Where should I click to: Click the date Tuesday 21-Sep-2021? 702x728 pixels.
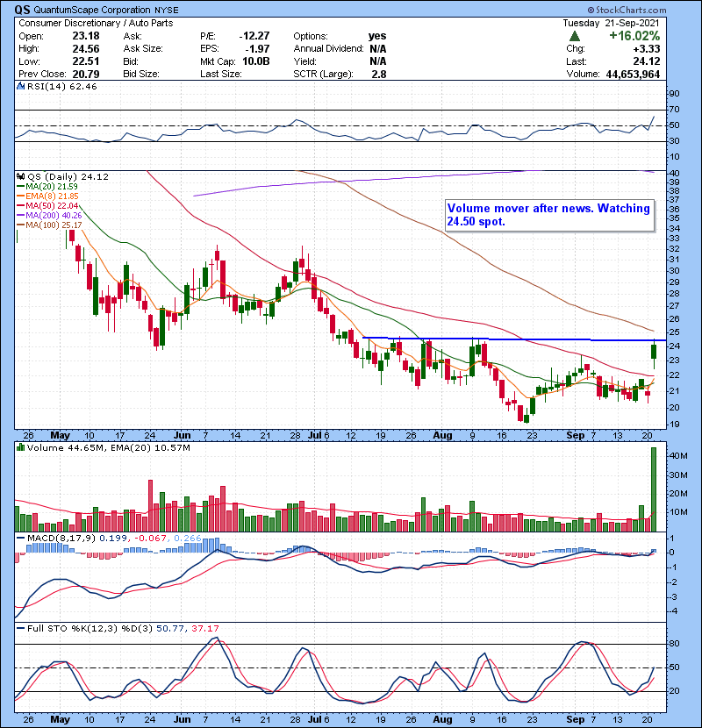611,23
